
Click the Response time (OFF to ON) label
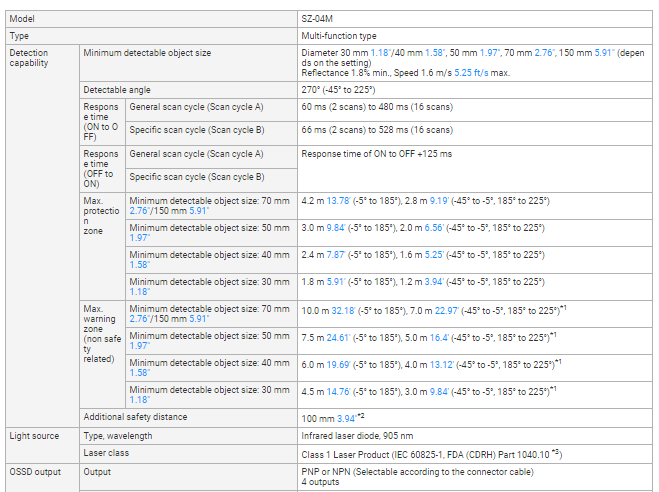[x=101, y=169]
